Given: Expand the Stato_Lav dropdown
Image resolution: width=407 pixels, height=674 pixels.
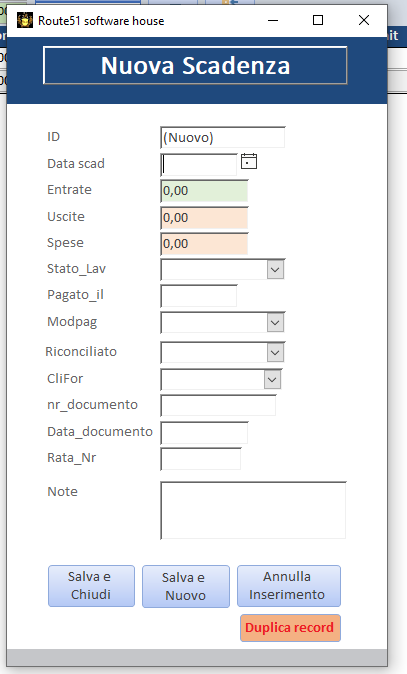Looking at the screenshot, I should pos(275,270).
